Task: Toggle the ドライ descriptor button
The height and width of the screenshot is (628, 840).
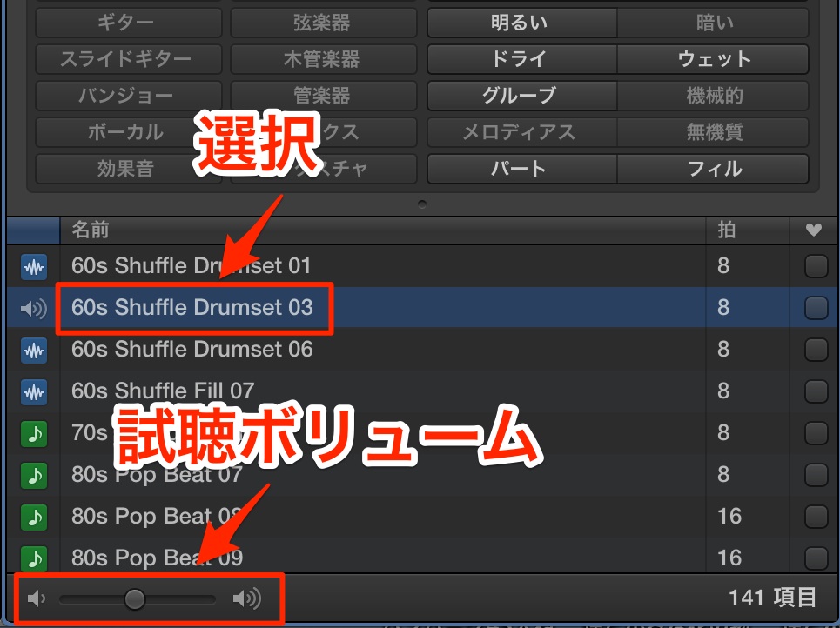Action: pyautogui.click(x=521, y=59)
